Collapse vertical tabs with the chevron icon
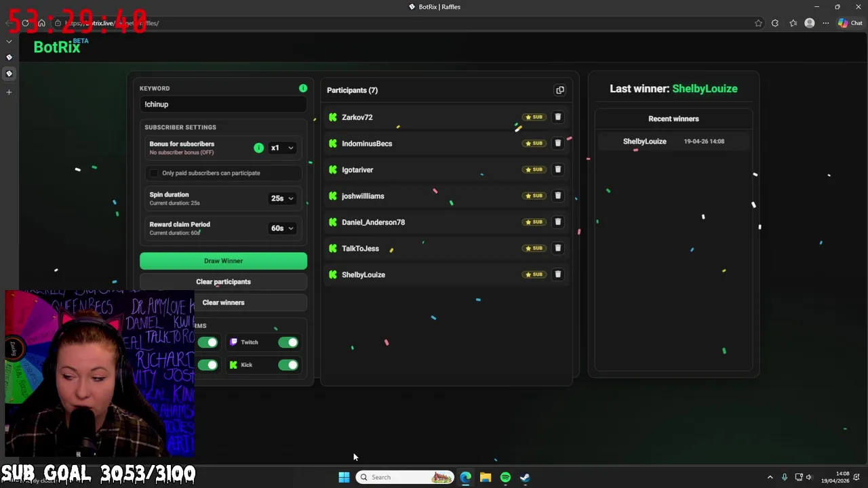 point(9,41)
